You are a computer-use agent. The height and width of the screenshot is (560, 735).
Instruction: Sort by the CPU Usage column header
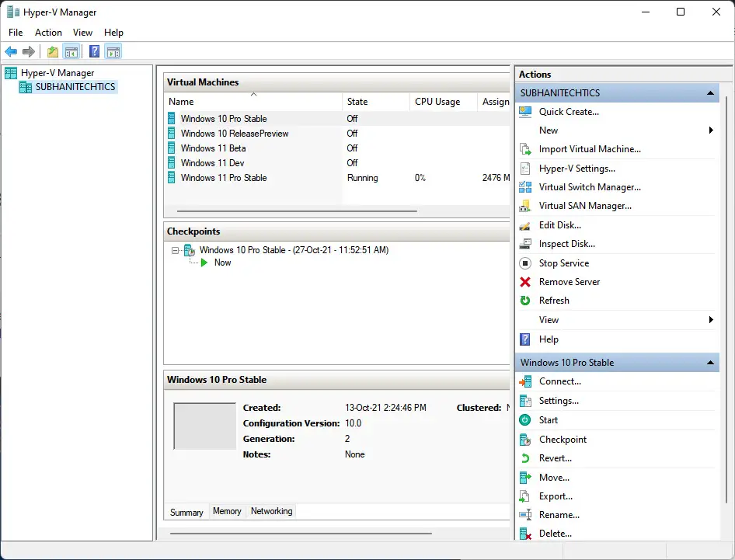[x=444, y=102]
